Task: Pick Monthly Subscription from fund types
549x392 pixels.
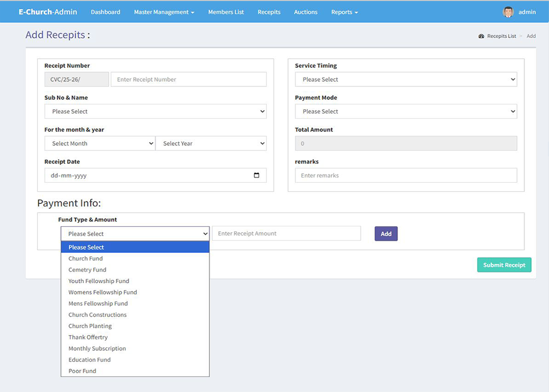Action: pos(97,349)
